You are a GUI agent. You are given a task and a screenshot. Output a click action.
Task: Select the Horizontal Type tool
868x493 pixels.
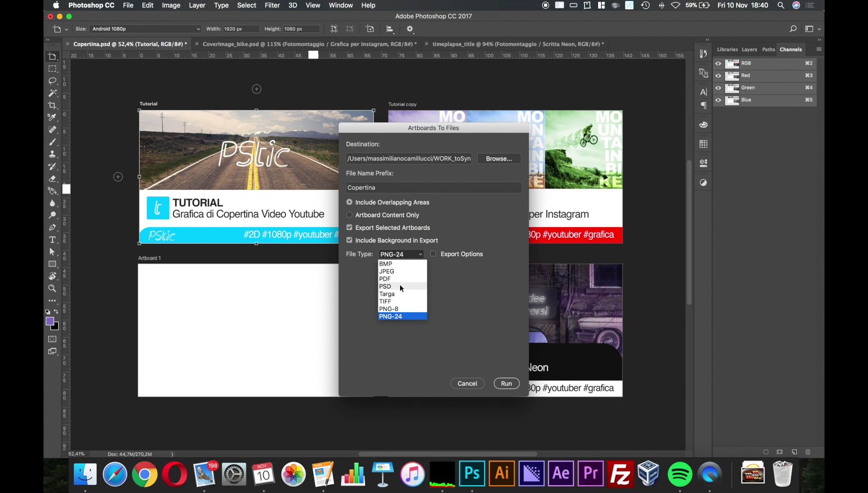point(52,240)
